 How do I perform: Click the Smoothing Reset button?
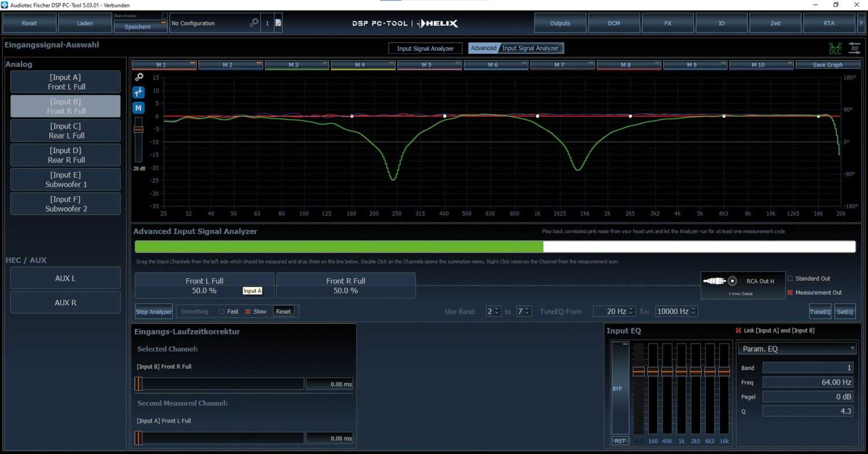(284, 311)
